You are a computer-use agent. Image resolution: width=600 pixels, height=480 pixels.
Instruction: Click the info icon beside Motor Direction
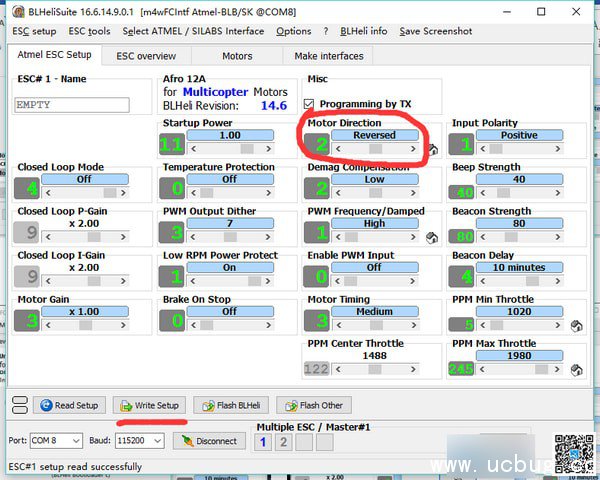pos(434,150)
